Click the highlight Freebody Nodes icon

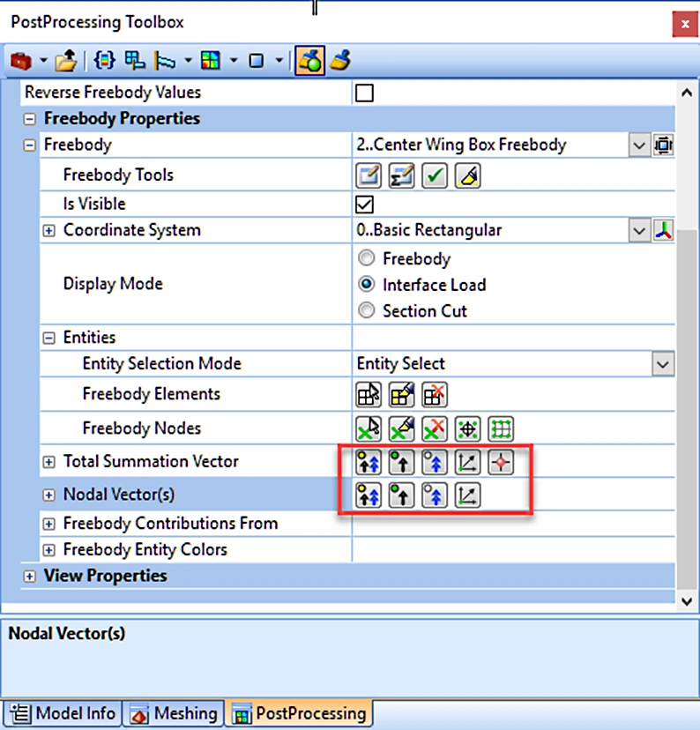pos(402,428)
